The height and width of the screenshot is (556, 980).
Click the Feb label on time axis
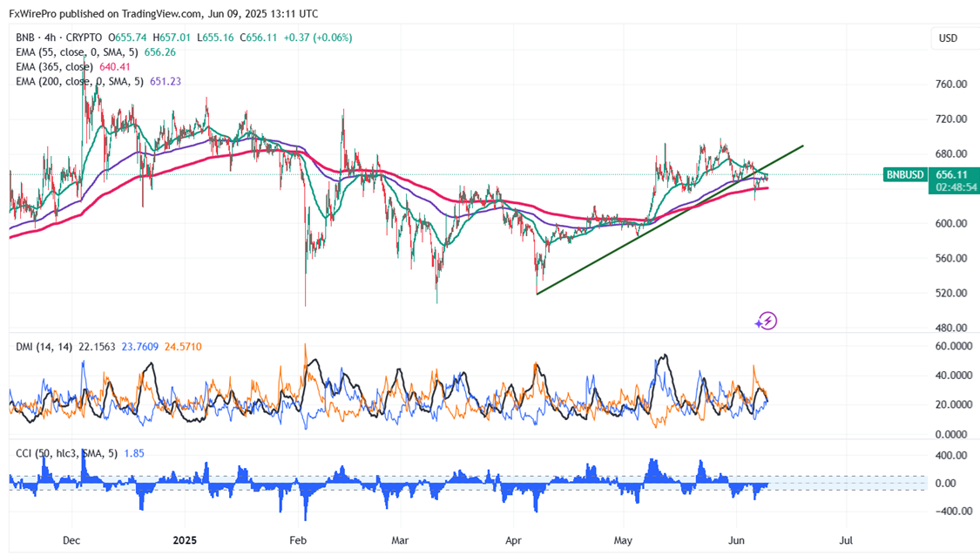click(x=298, y=540)
